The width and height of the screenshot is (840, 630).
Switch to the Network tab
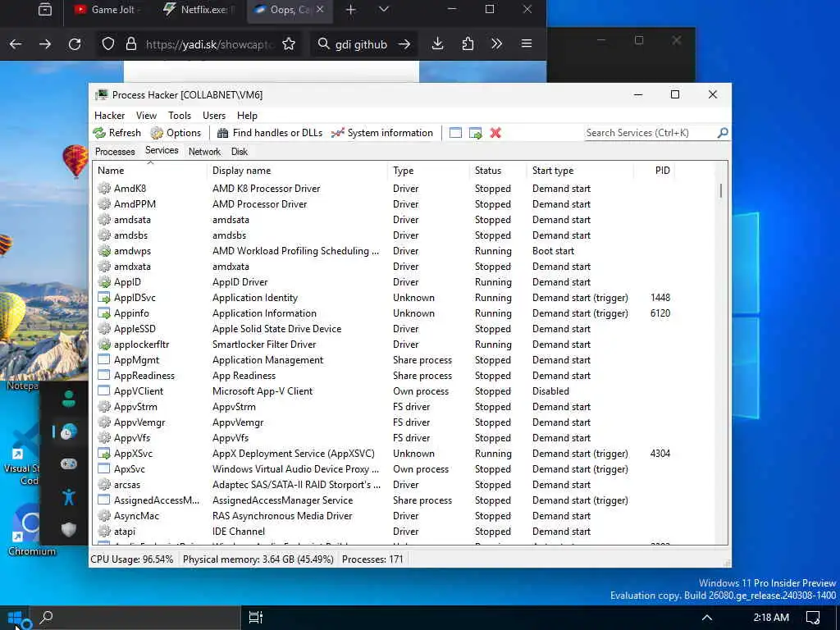(204, 152)
